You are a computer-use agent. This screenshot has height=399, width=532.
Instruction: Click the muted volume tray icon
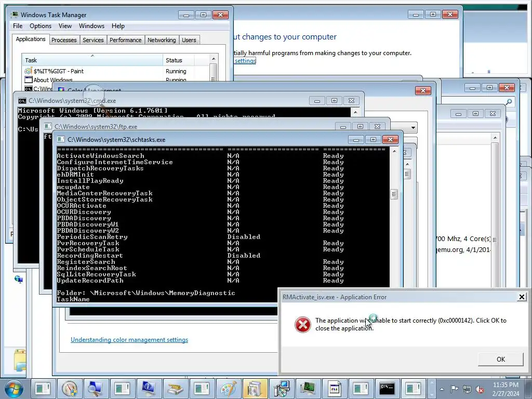(x=480, y=389)
